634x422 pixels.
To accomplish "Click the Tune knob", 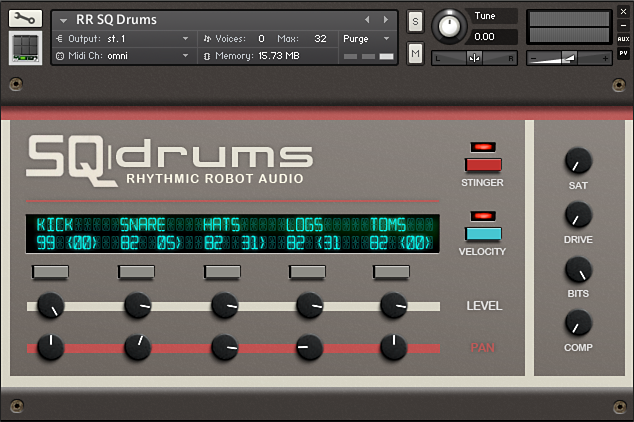I will 449,27.
